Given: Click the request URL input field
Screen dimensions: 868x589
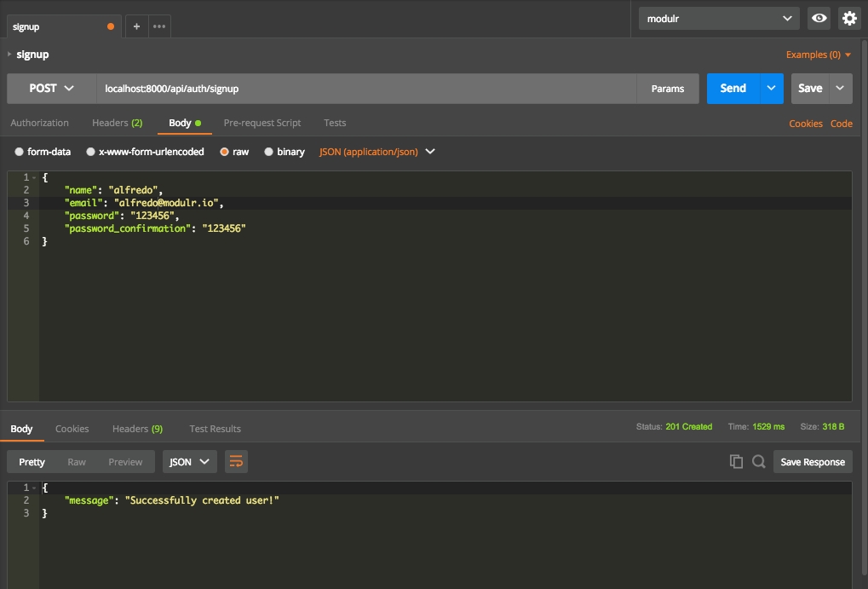Looking at the screenshot, I should (x=366, y=89).
